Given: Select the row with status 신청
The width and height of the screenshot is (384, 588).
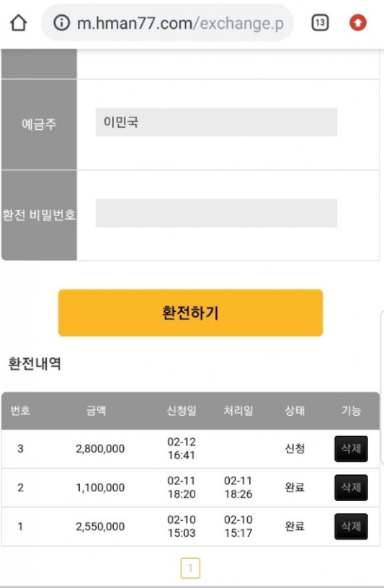Looking at the screenshot, I should click(190, 448).
